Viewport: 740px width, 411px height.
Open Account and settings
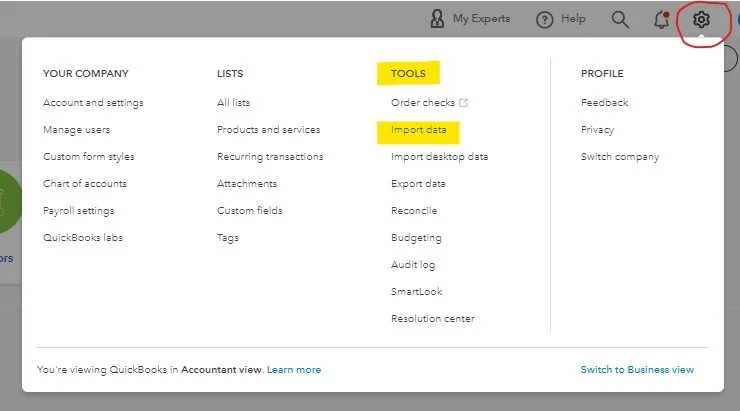[x=93, y=103]
